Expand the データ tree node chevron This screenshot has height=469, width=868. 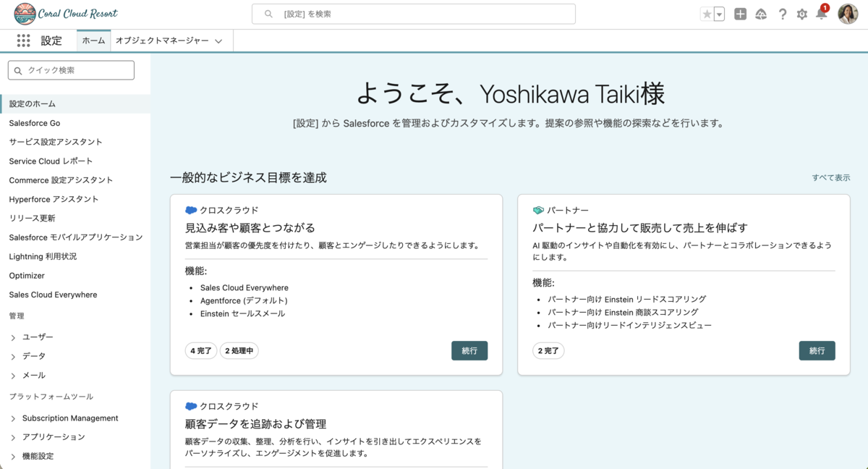[13, 356]
